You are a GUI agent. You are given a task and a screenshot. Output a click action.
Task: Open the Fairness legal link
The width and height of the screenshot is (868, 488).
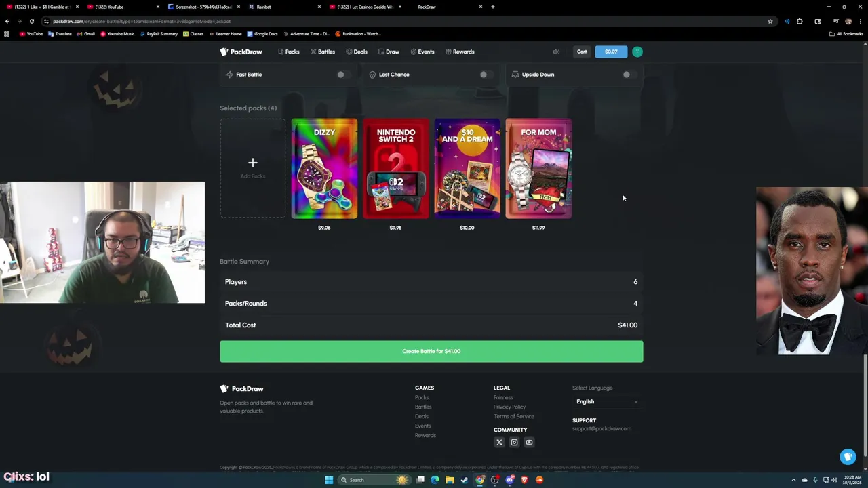503,397
